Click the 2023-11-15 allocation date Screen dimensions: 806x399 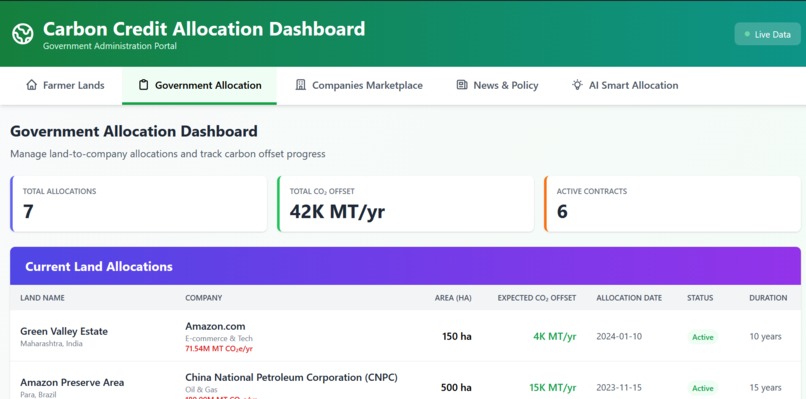click(619, 388)
